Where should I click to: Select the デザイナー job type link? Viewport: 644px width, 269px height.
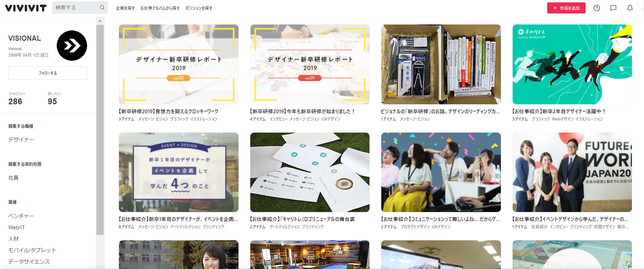(21, 140)
